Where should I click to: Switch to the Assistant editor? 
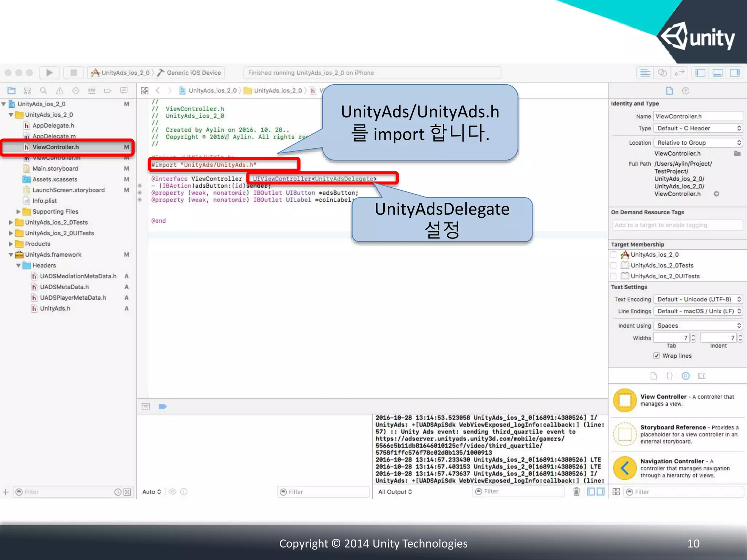tap(662, 73)
